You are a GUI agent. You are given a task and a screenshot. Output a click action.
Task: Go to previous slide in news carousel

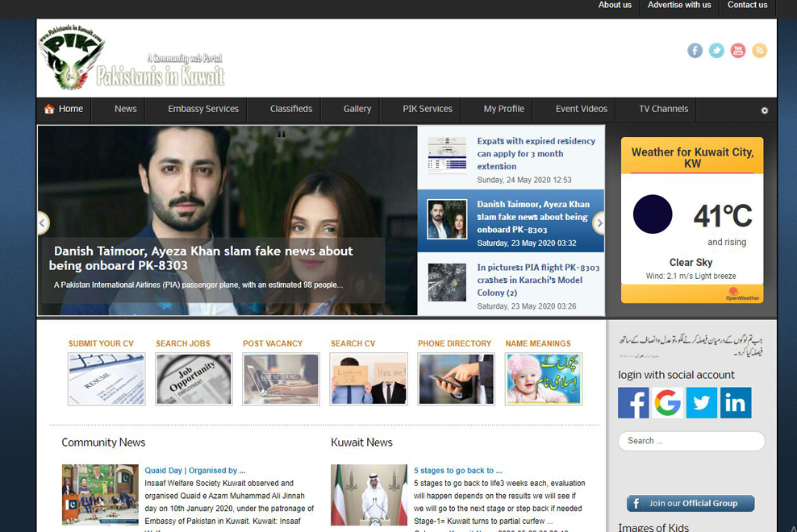point(43,223)
